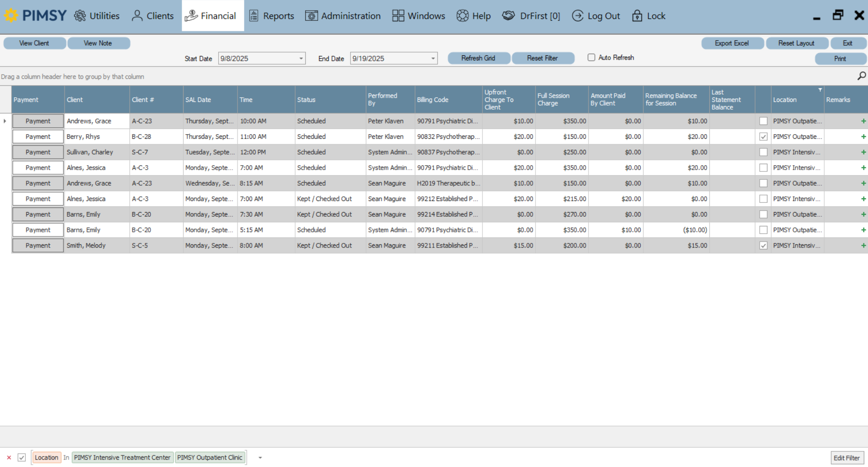Add remark on Grace Andrews row via green plus
Screen dimensions: 868x467
click(863, 121)
